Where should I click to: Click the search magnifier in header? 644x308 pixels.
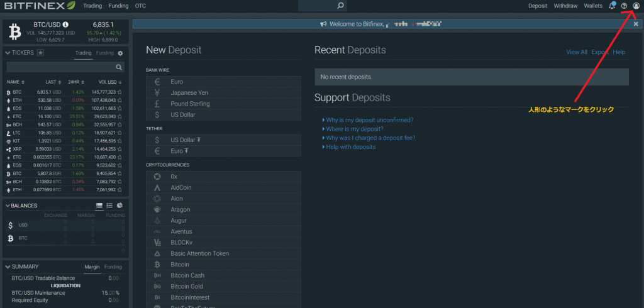[340, 6]
